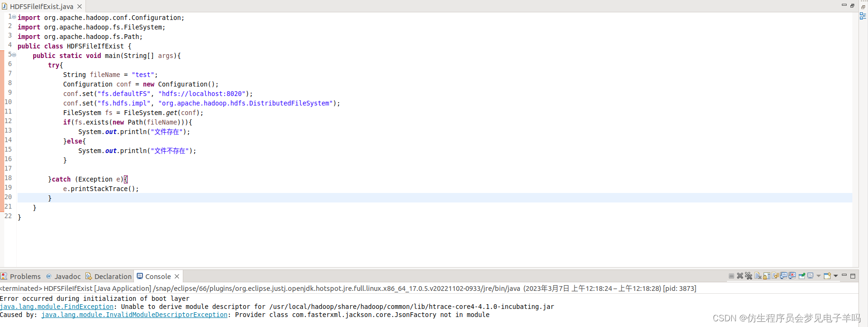Click the Restore icon in right trim
This screenshot has width=868, height=327.
[863, 7]
